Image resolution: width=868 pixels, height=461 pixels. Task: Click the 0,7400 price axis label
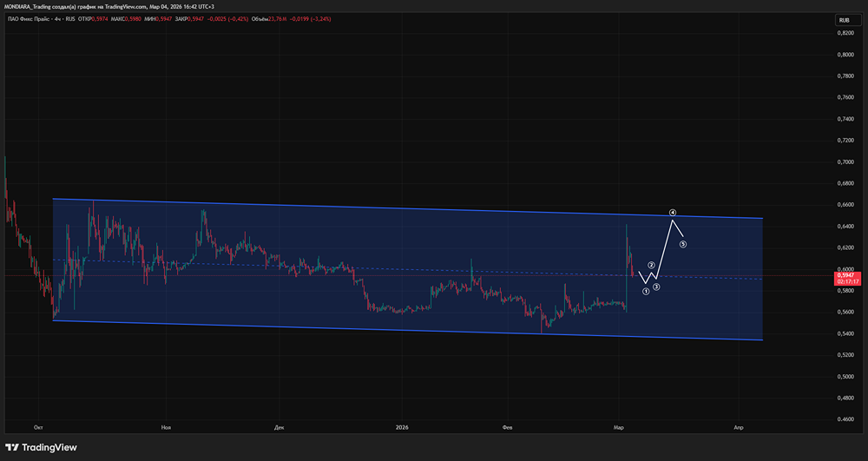click(x=845, y=119)
